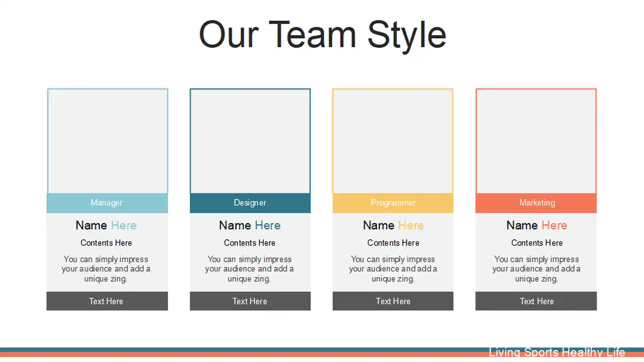Click the Manager photo placeholder
The height and width of the screenshot is (362, 644).
[x=107, y=141]
